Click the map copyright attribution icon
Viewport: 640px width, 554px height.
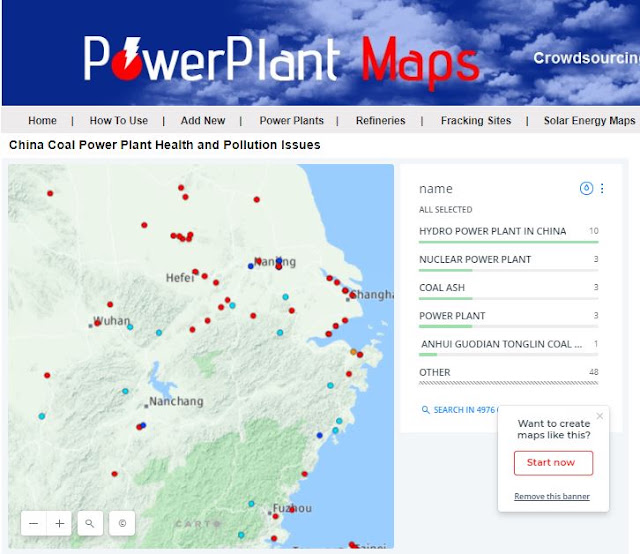[122, 523]
